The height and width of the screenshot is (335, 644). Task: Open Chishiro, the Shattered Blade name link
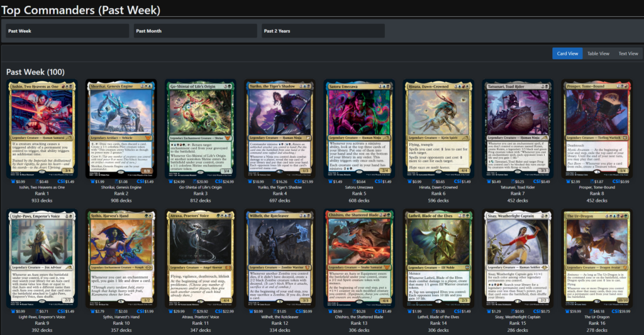359,317
